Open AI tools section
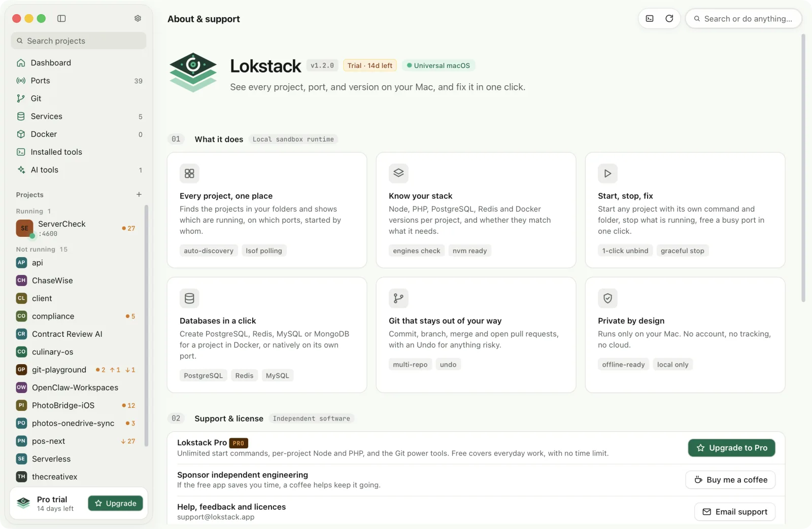 click(x=79, y=170)
